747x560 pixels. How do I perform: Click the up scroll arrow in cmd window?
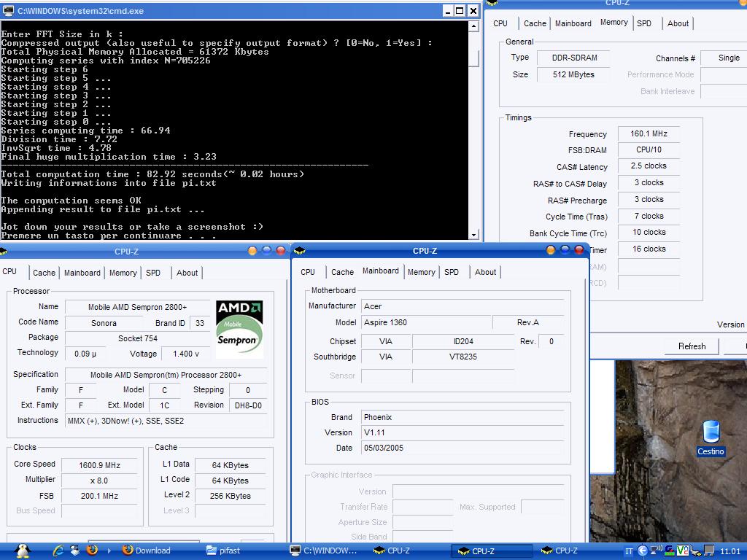473,26
